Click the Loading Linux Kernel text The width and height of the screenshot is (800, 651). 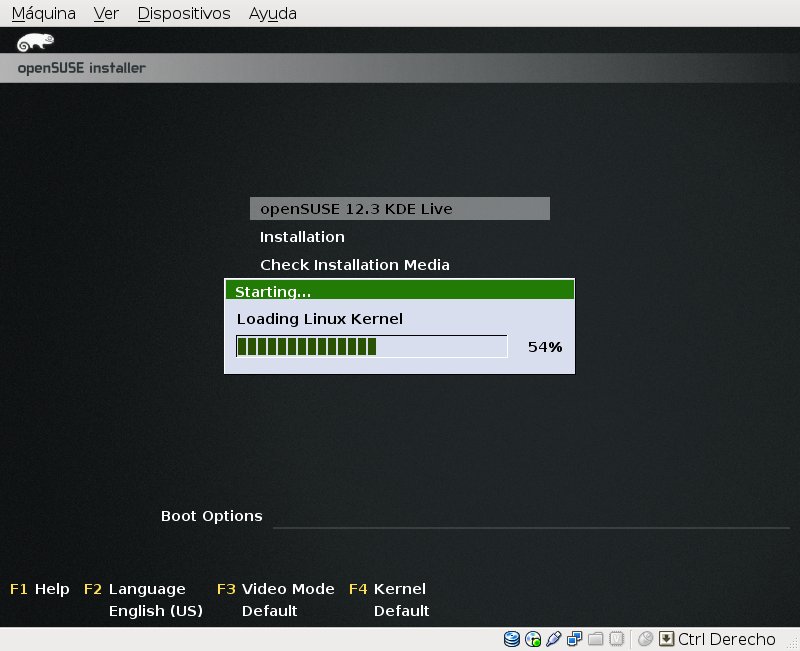click(x=320, y=319)
